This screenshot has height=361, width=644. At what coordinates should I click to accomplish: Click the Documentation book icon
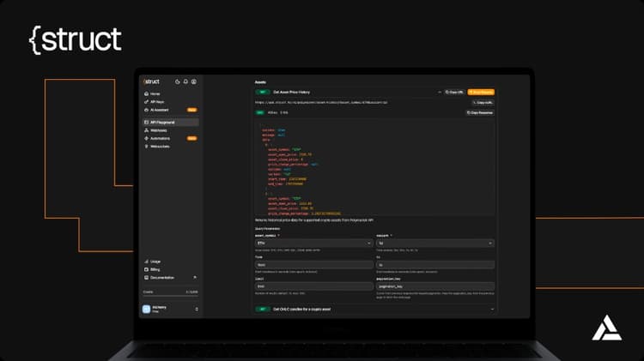click(146, 278)
